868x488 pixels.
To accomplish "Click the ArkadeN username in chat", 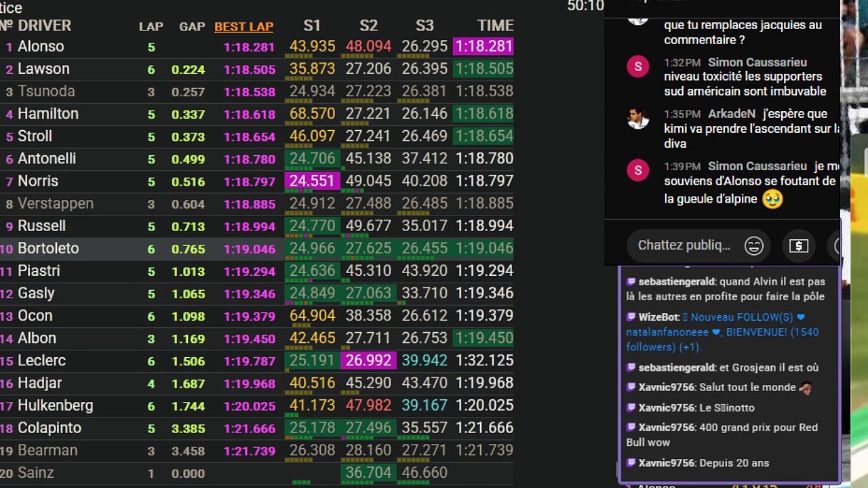I will [x=732, y=114].
